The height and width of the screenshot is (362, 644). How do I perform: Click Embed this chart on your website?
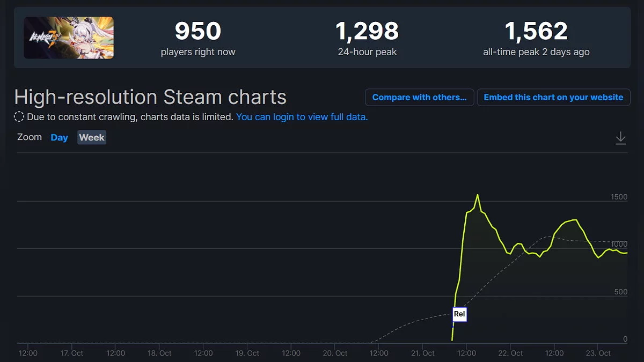coord(553,98)
